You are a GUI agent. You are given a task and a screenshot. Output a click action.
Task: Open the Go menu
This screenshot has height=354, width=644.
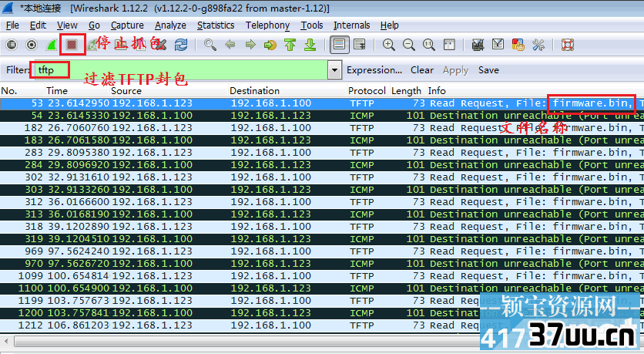(x=94, y=25)
